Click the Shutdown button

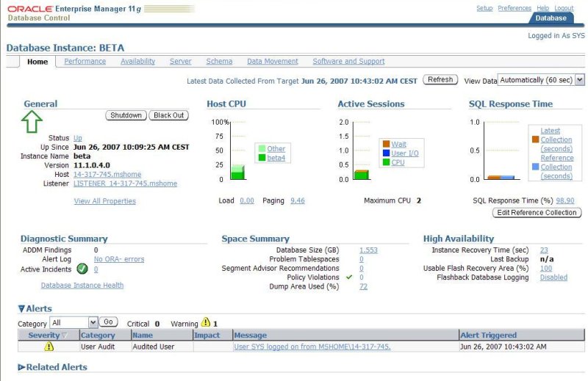[126, 115]
